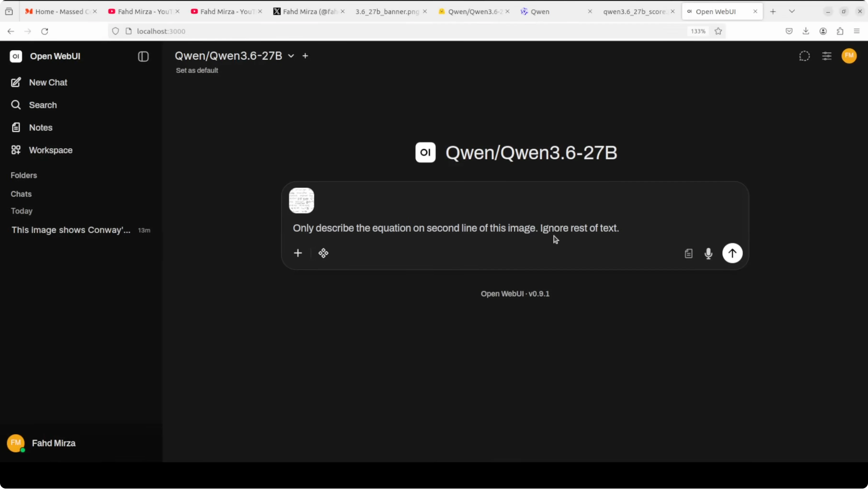This screenshot has width=868, height=489.
Task: Open the attachment plus menu in chat input
Action: 298,253
